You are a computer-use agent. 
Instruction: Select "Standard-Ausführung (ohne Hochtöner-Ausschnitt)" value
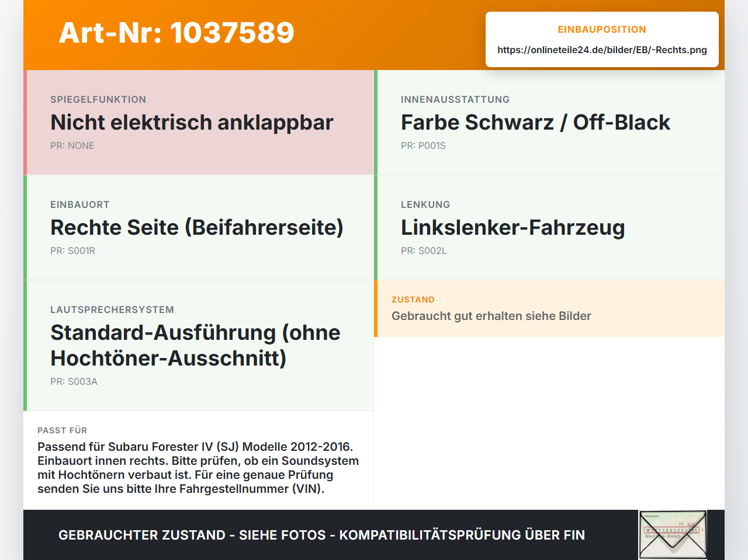195,345
